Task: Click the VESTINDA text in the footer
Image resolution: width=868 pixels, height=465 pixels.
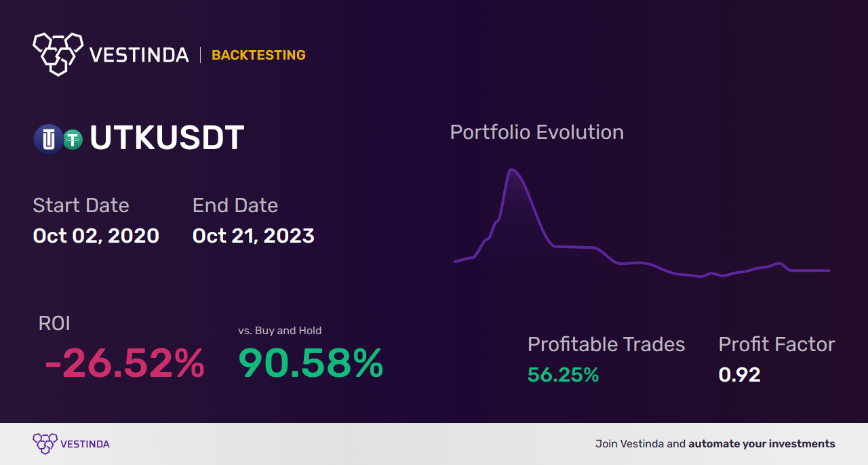Action: click(x=85, y=445)
